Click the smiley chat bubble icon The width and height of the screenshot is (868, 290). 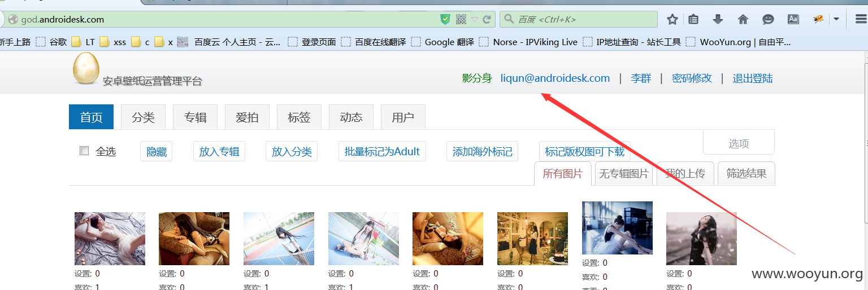[768, 20]
